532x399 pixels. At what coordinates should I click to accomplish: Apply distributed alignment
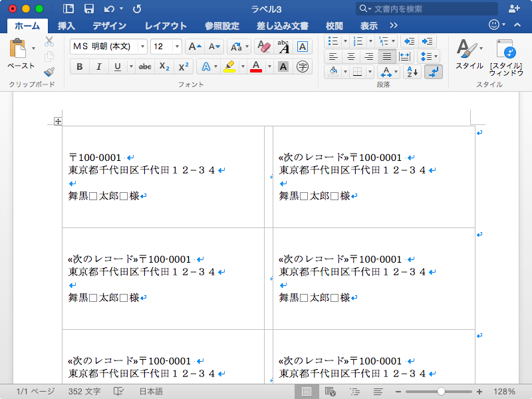click(404, 57)
